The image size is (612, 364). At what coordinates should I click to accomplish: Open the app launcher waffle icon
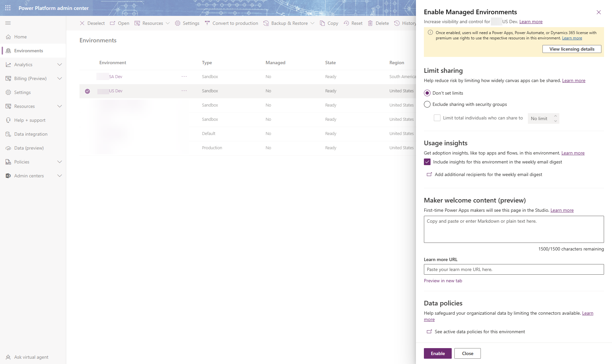8,8
